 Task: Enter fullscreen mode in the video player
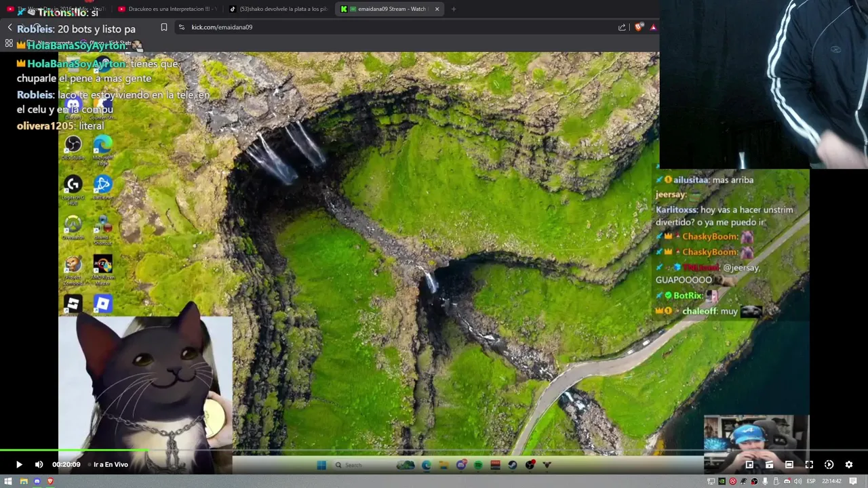(809, 464)
